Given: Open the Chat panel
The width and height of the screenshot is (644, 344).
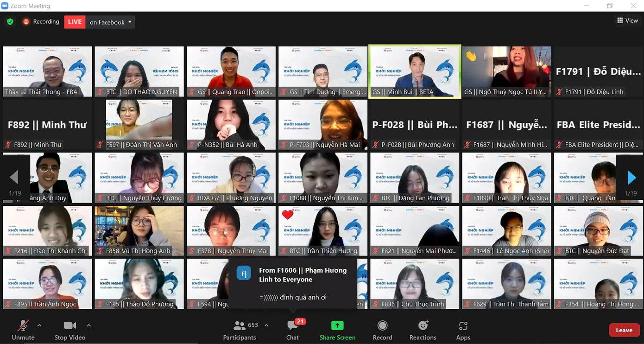Looking at the screenshot, I should (292, 326).
